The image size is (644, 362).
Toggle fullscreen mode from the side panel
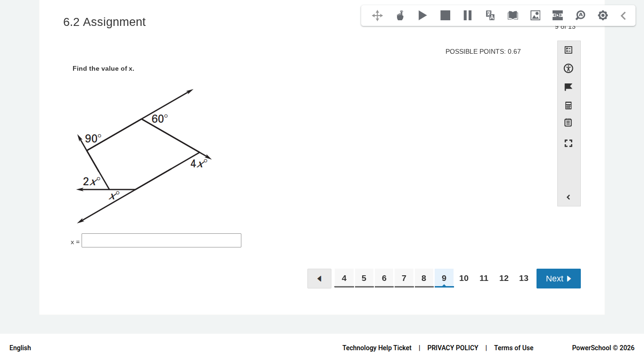tap(569, 143)
